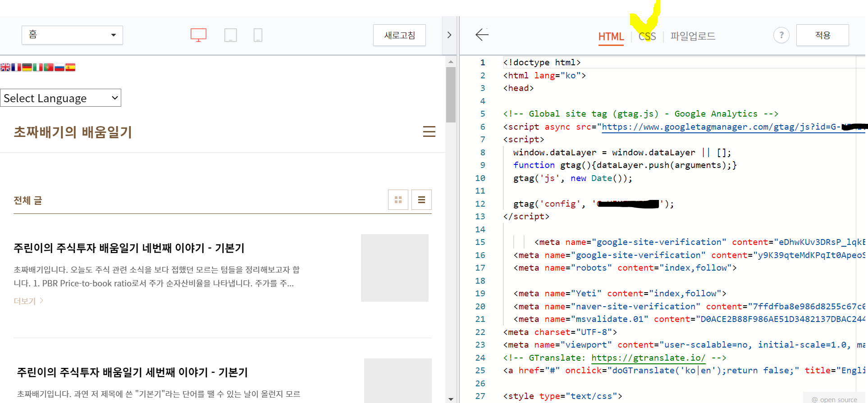Switch to mobile phone preview icon

pos(258,35)
